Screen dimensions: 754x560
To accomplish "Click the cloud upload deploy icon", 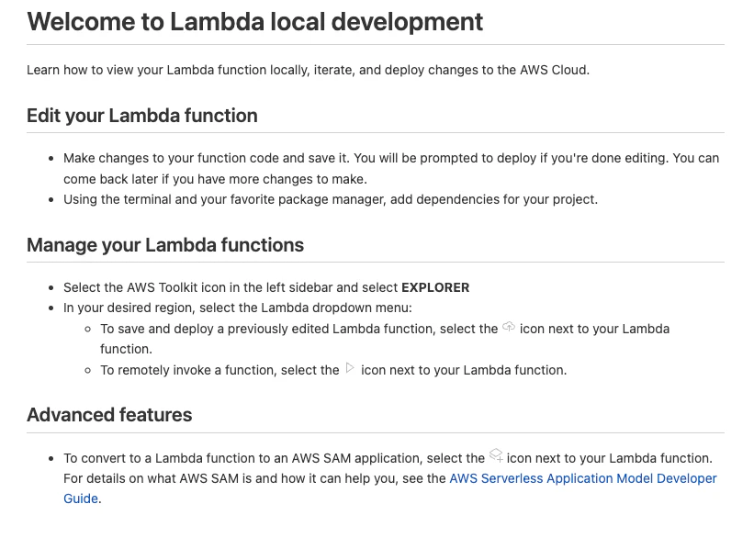I will 508,327.
